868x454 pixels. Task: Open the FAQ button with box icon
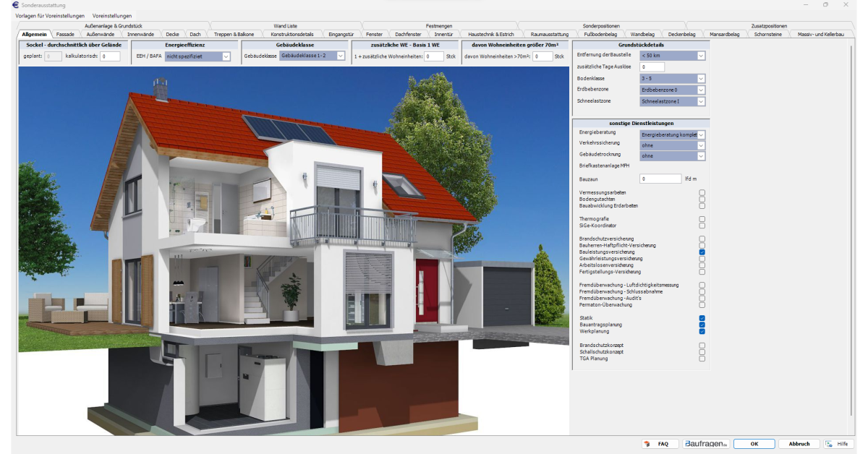659,444
